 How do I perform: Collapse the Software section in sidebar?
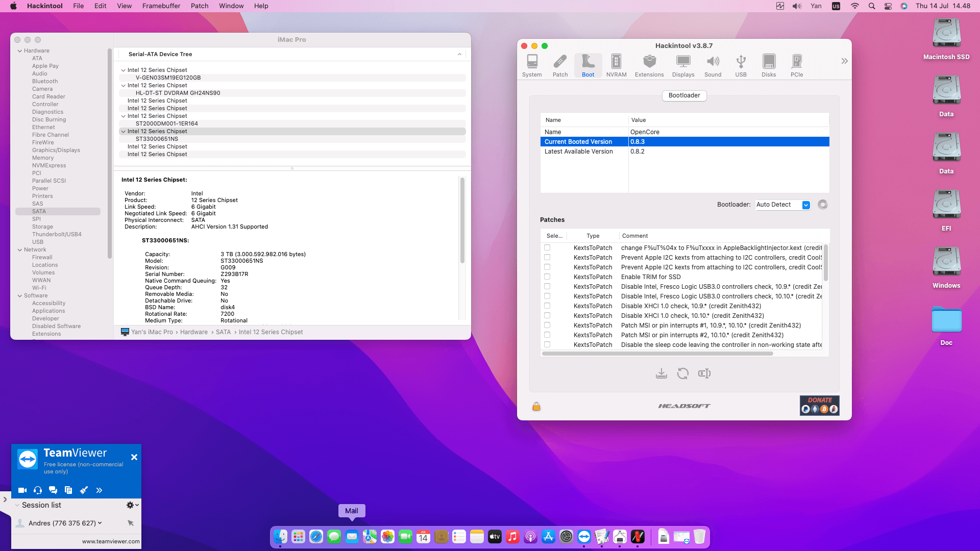20,296
